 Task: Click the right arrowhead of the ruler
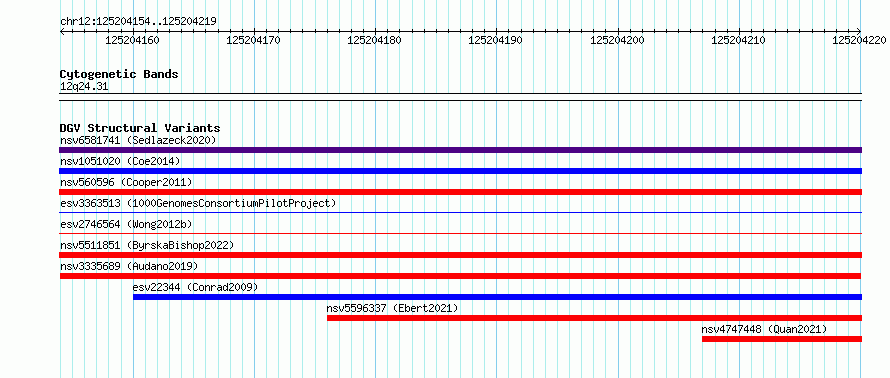859,31
